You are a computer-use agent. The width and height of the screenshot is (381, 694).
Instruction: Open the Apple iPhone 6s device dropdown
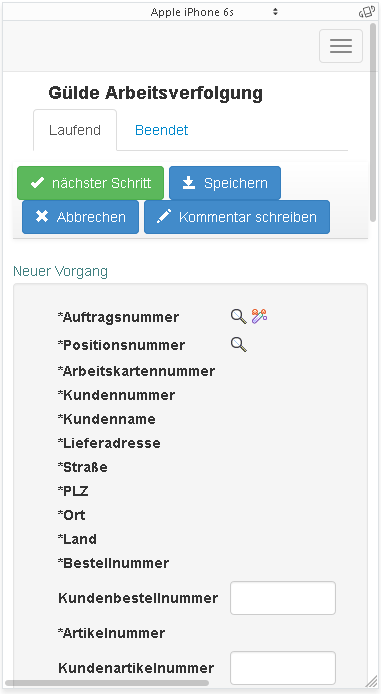tap(214, 12)
